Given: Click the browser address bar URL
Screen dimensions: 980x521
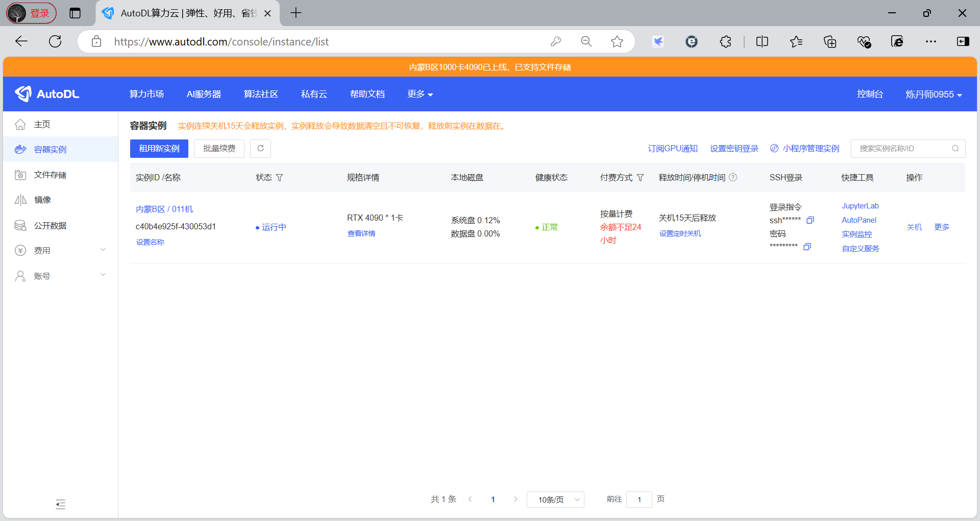Looking at the screenshot, I should [x=221, y=41].
